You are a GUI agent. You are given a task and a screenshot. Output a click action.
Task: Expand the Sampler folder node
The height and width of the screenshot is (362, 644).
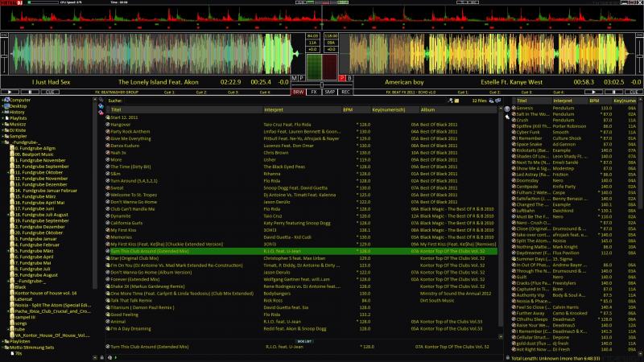click(2, 136)
